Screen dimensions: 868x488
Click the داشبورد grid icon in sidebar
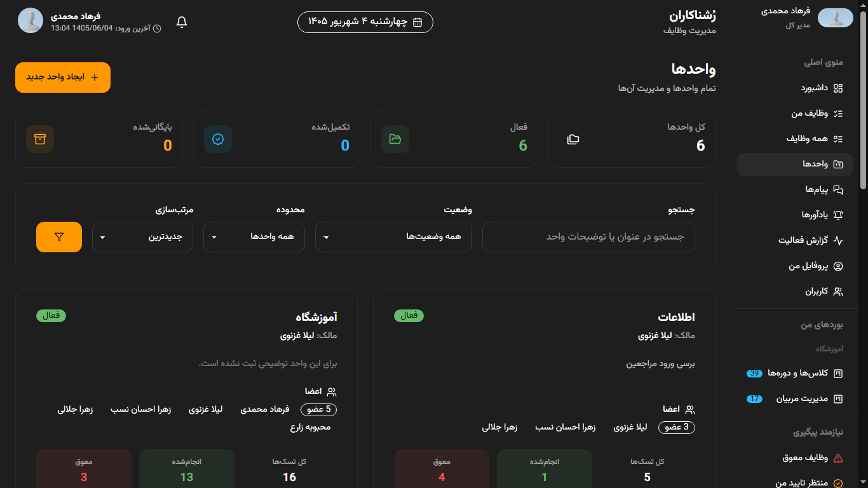[x=838, y=88]
